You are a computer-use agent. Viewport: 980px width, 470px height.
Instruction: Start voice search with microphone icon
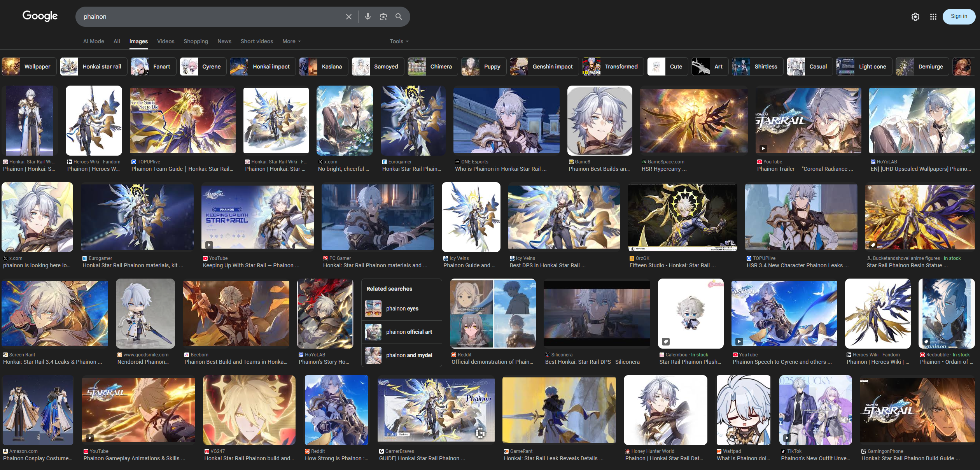coord(367,17)
